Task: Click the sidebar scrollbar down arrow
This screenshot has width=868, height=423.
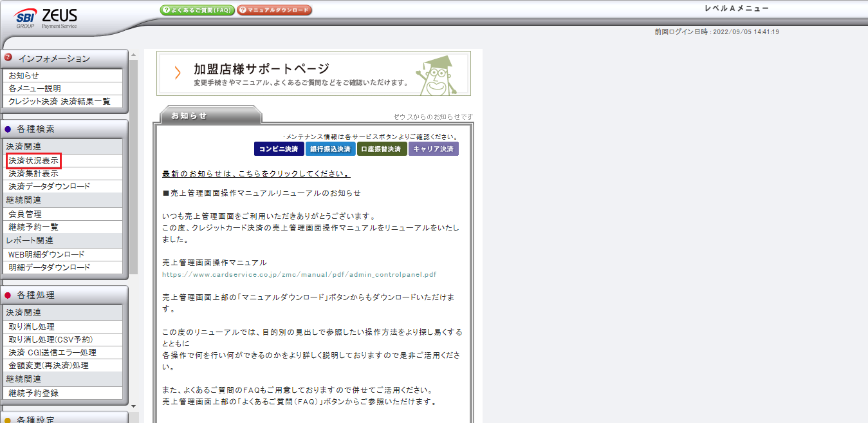Action: [133, 406]
